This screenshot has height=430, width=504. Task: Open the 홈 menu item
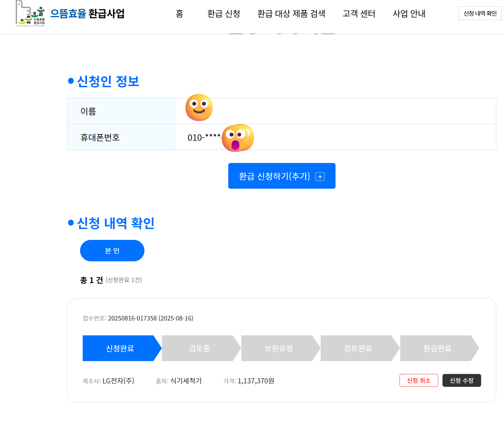coord(180,13)
